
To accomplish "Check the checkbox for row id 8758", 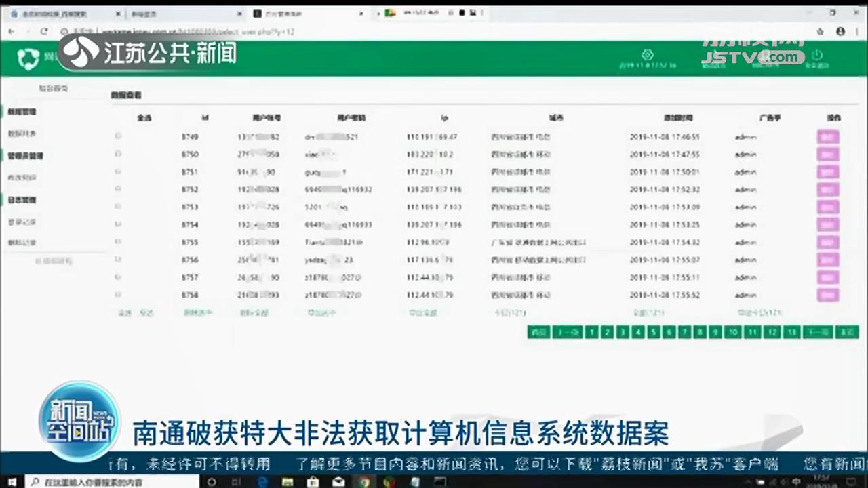I will pyautogui.click(x=117, y=295).
